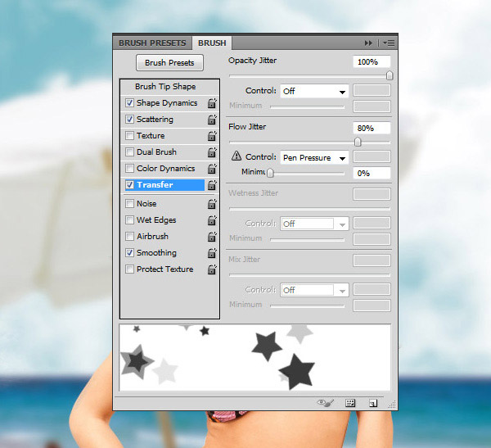Select Brush Tip Shape section
The width and height of the screenshot is (491, 448).
pos(165,87)
